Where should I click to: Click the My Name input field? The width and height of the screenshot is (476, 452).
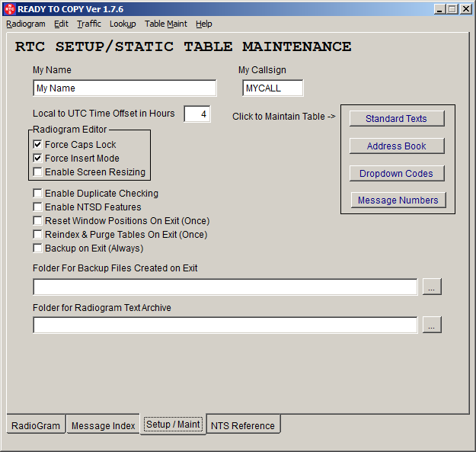125,88
